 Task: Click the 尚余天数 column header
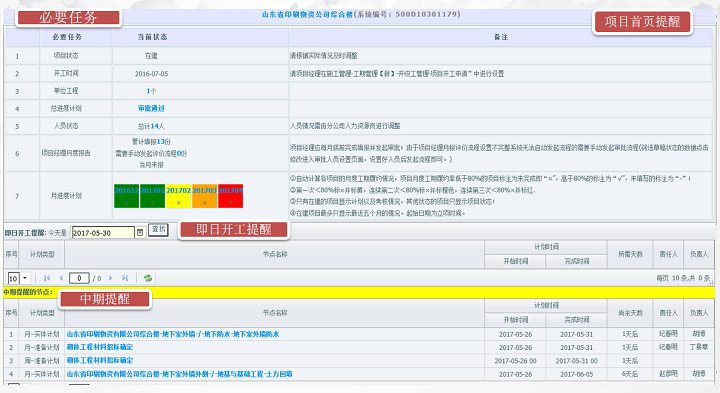click(x=630, y=313)
